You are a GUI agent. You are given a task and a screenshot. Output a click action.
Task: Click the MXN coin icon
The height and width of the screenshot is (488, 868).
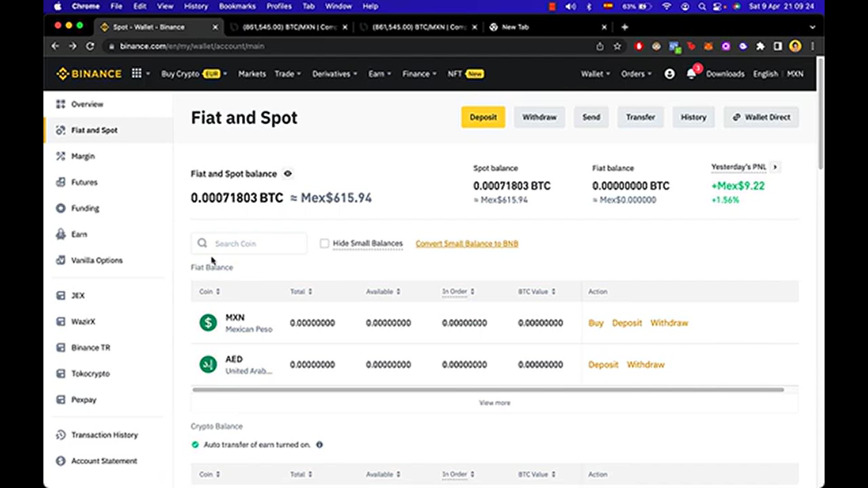tap(208, 323)
